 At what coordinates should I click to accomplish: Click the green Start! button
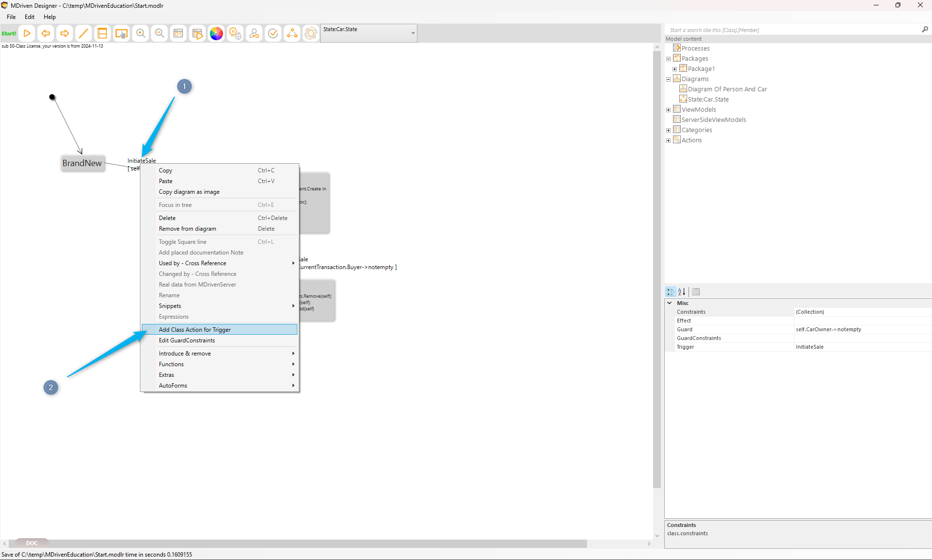tap(9, 34)
